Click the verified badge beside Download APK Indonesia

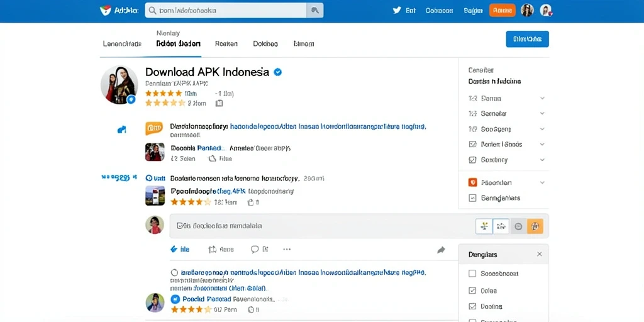point(277,72)
